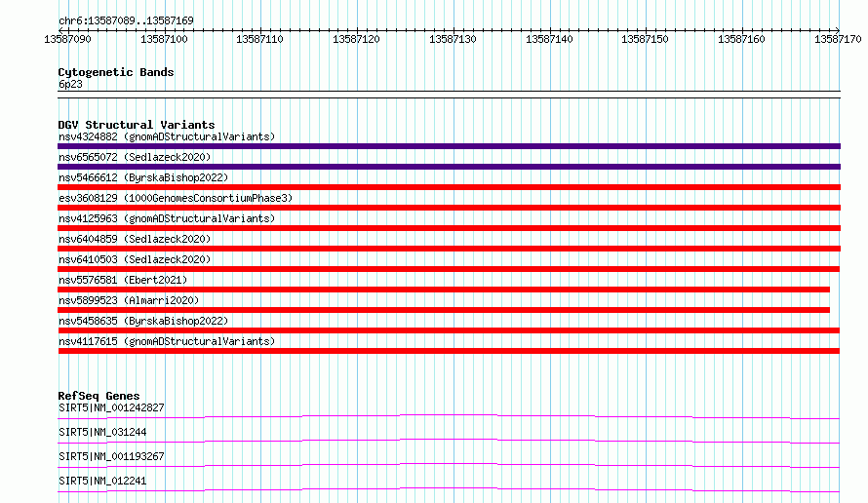Click ruler position 13587110
This screenshot has width=868, height=503.
pos(259,39)
